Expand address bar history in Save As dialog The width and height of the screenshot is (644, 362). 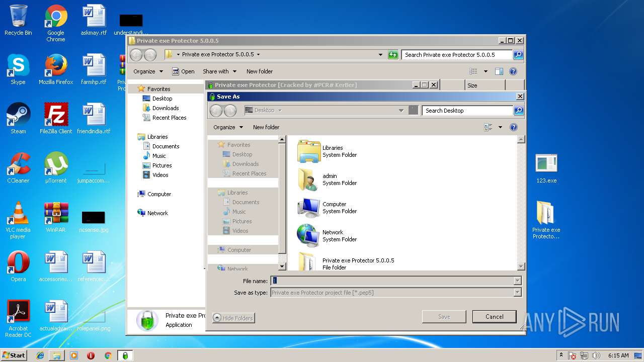click(401, 111)
